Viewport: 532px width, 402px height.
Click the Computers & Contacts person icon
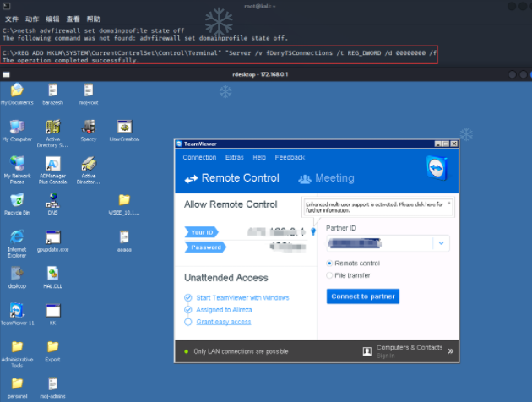click(x=367, y=351)
